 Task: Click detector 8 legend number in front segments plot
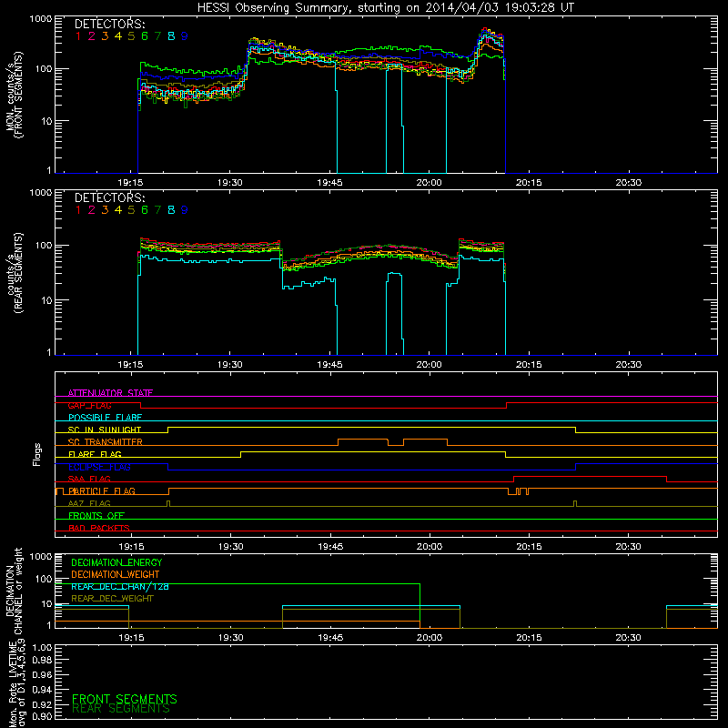tap(171, 36)
